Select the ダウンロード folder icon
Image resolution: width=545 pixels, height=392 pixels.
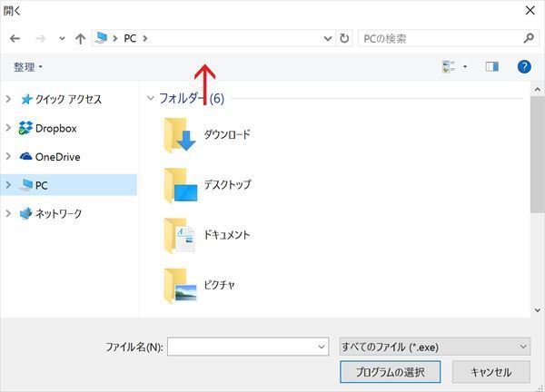[x=180, y=134]
